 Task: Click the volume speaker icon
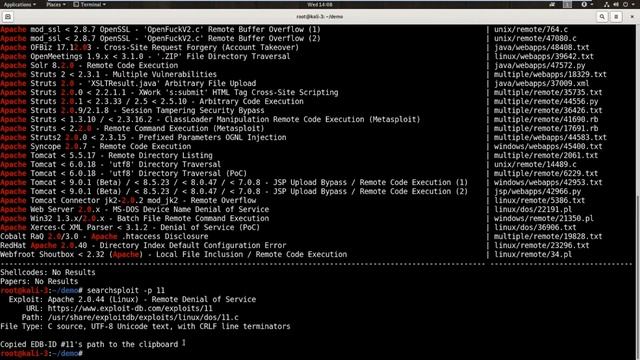(616, 4)
